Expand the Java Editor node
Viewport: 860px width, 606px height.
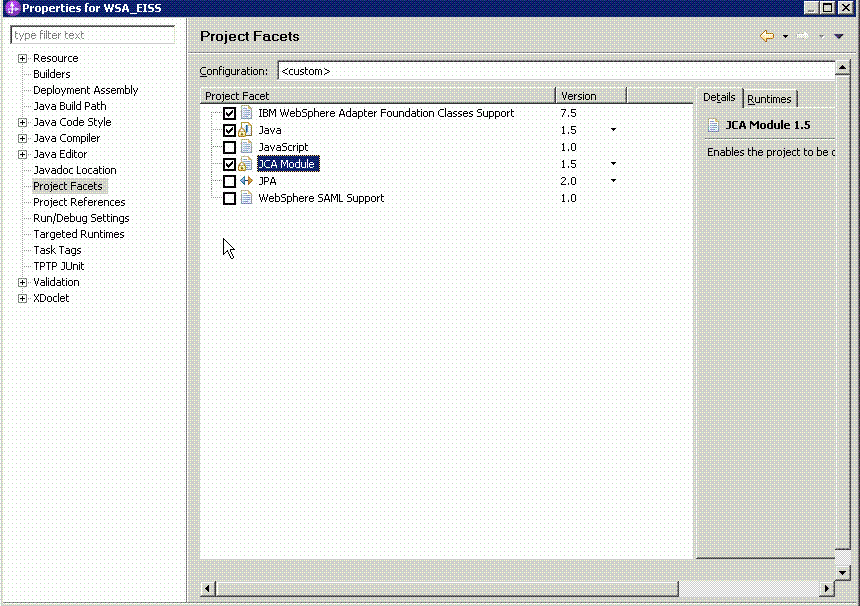(22, 154)
